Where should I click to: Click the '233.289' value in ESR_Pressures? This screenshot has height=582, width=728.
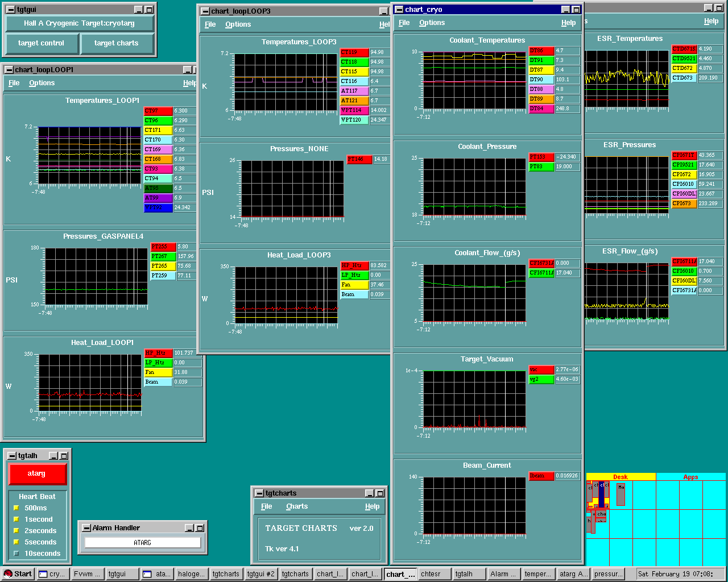(710, 203)
